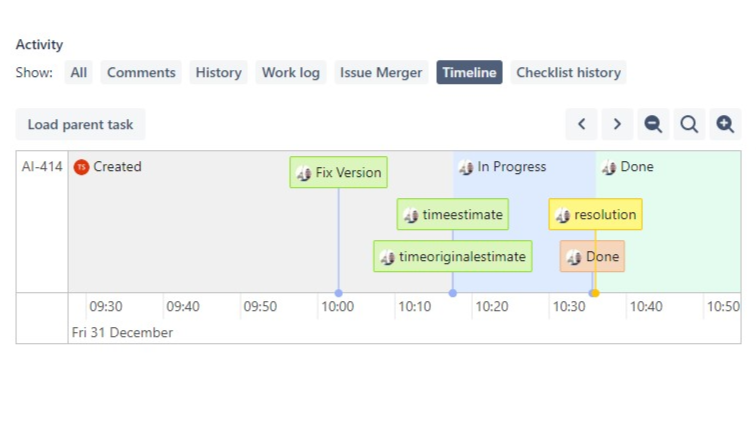Viewport: 756px width, 430px height.
Task: Select the yellow resolution event box
Action: 595,214
